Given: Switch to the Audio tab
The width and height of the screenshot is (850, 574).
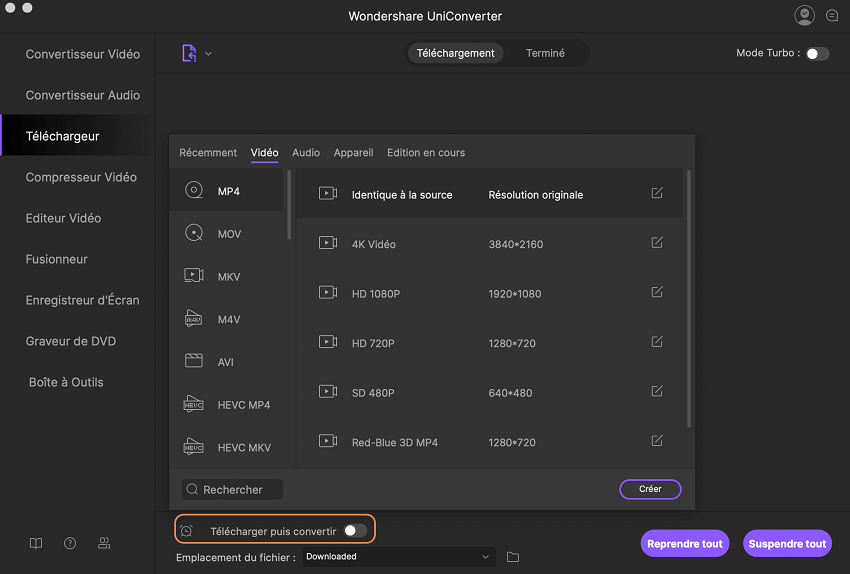Looking at the screenshot, I should pyautogui.click(x=306, y=153).
